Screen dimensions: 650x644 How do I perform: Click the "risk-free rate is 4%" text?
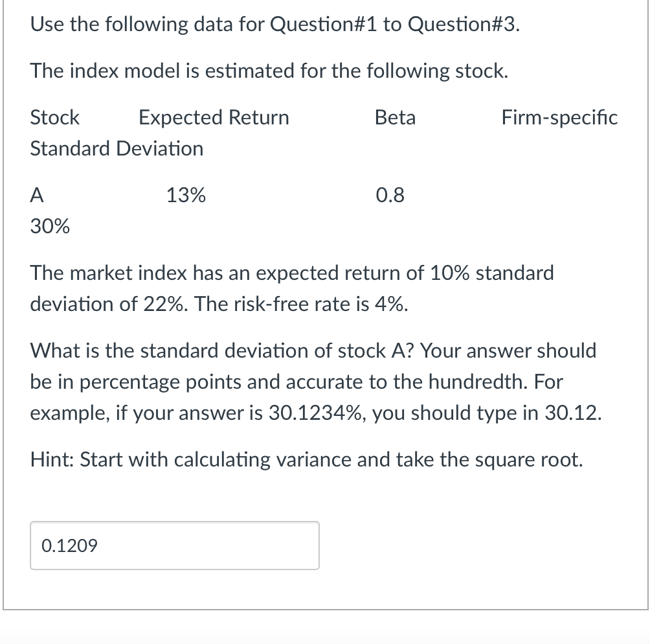[x=302, y=304]
